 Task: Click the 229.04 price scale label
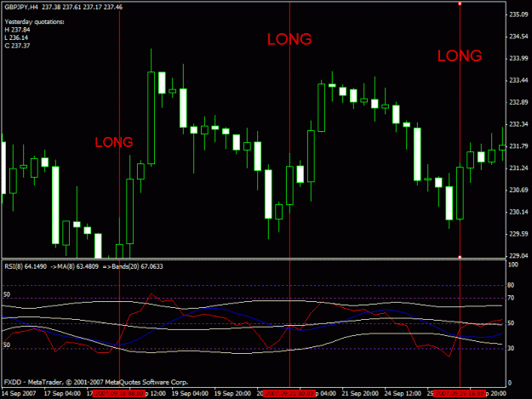(x=518, y=255)
